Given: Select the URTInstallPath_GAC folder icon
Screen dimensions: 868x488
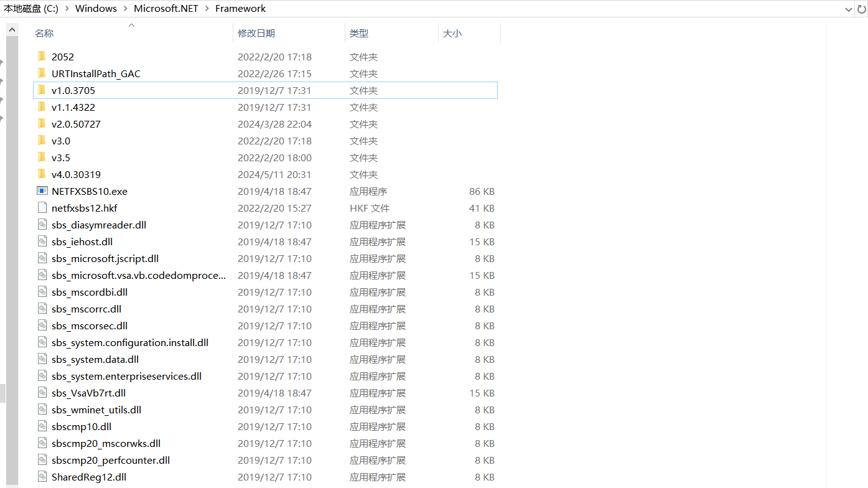Looking at the screenshot, I should point(42,73).
